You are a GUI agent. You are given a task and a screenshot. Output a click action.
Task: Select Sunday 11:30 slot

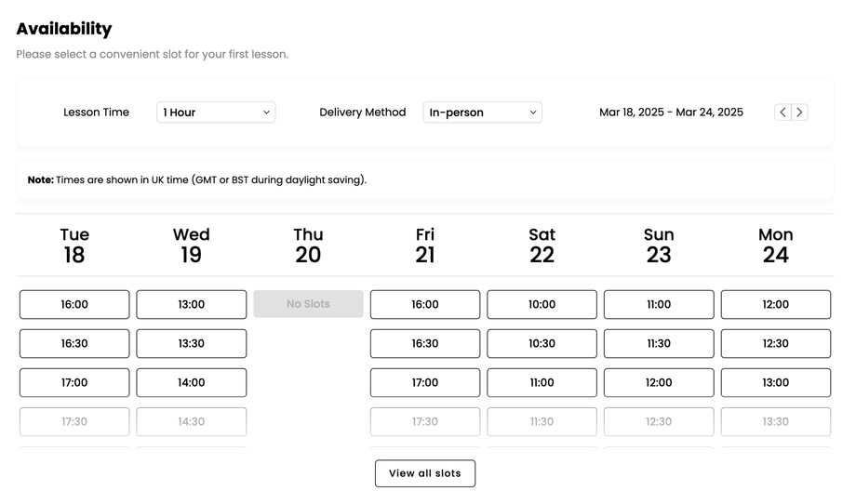coord(659,343)
